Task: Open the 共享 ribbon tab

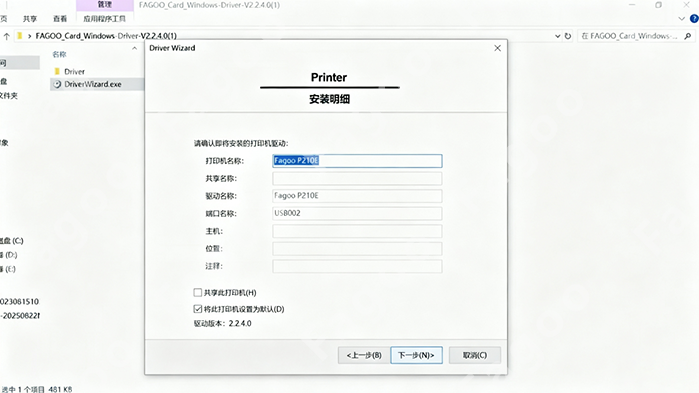Action: (x=30, y=19)
